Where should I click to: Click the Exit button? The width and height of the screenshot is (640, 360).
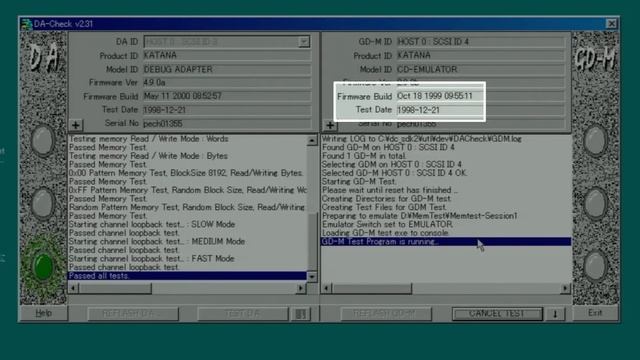[595, 313]
